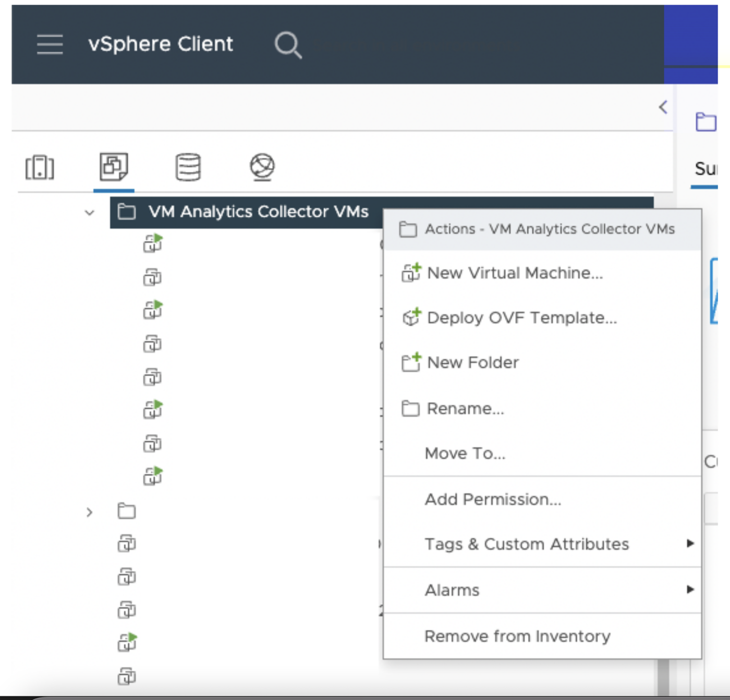Open the Alarms submenu
The width and height of the screenshot is (730, 700).
click(542, 590)
